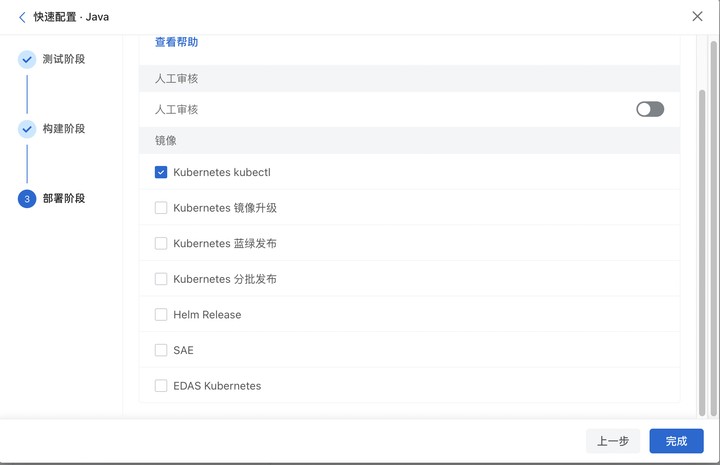Click the 快速配置 · Java title
Viewport: 720px width, 465px height.
(x=71, y=17)
